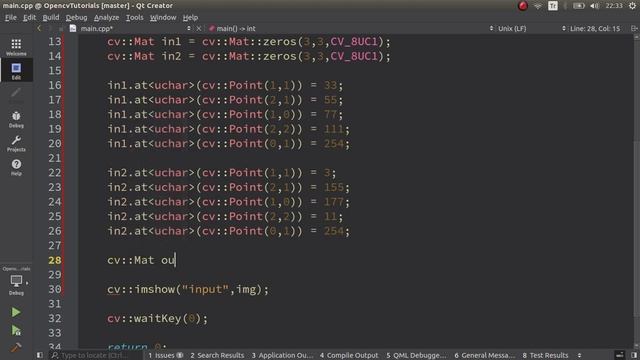Click "input" string on line 30
This screenshot has width=640, height=360.
(205, 289)
